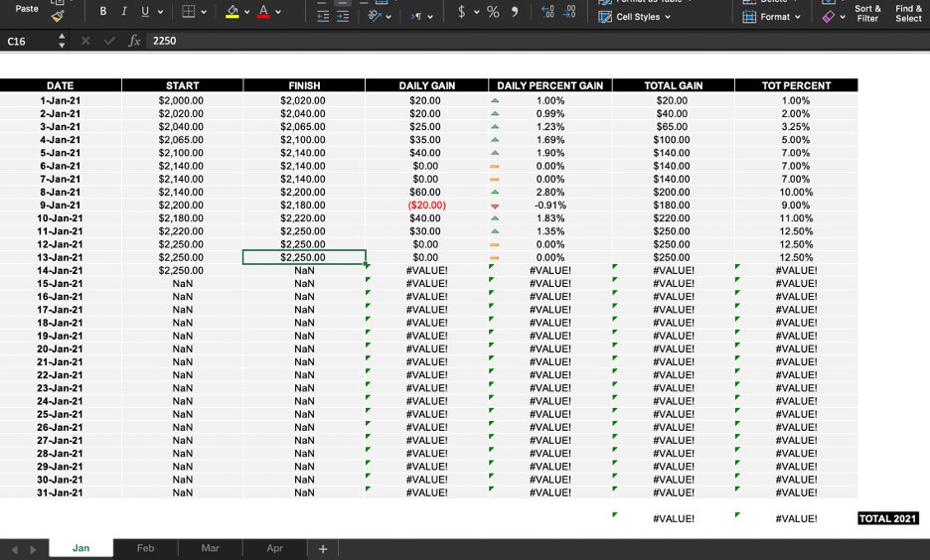
Task: Select the DATE column header cell
Action: pyautogui.click(x=61, y=85)
